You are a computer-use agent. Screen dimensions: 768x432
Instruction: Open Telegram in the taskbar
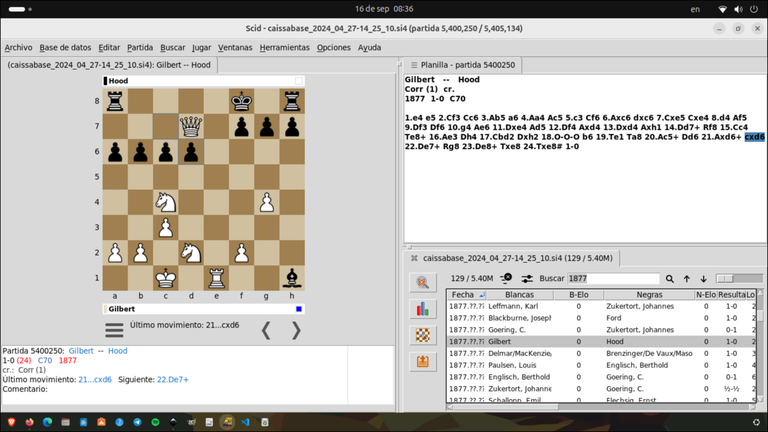(x=137, y=422)
